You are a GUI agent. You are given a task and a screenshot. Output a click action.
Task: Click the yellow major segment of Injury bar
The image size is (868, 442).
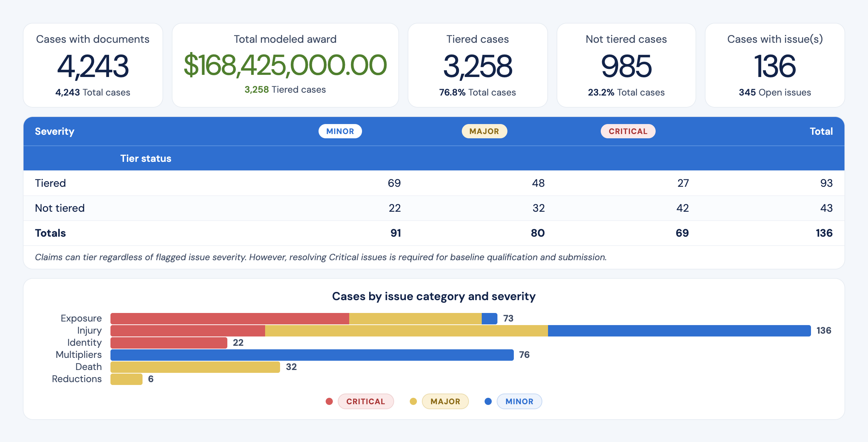point(407,330)
